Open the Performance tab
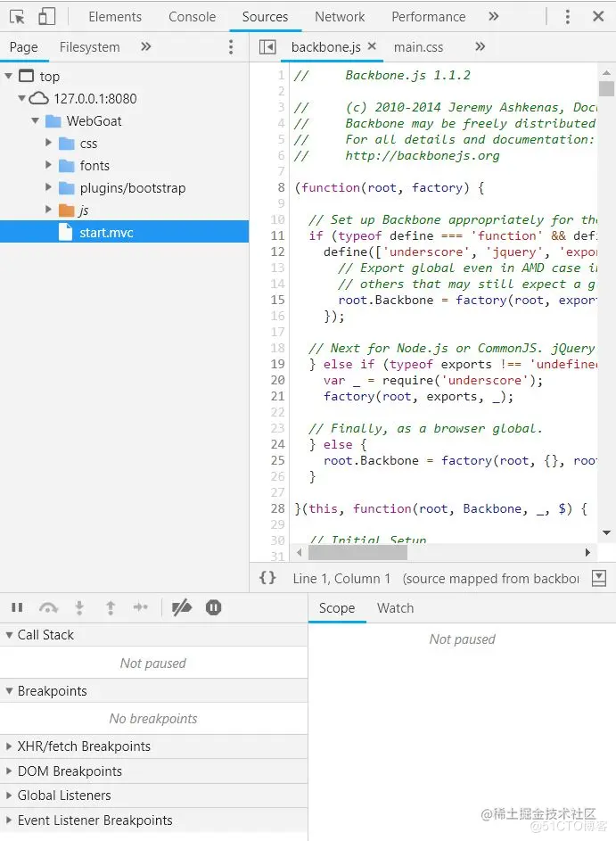This screenshot has width=616, height=841. point(429,17)
